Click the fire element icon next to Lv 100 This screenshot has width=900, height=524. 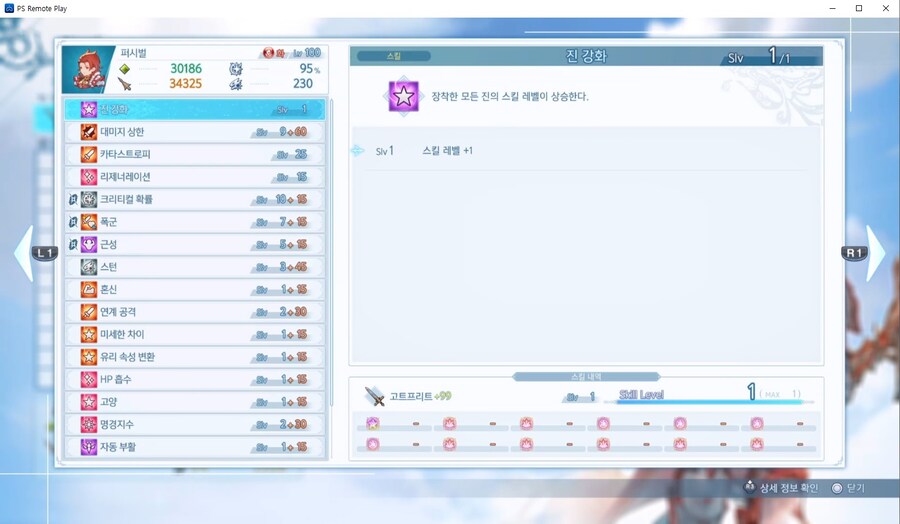268,53
